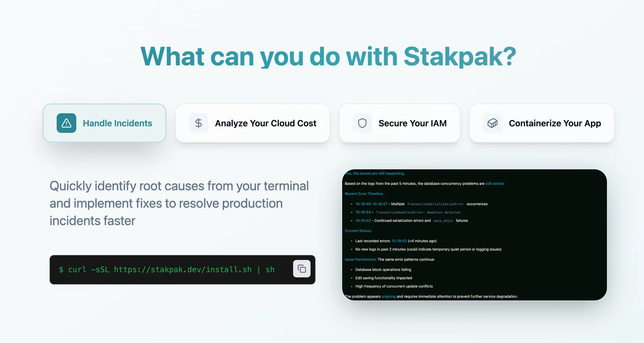
Task: Click the "Quickly identify root causes" description paragraph
Action: 179,203
